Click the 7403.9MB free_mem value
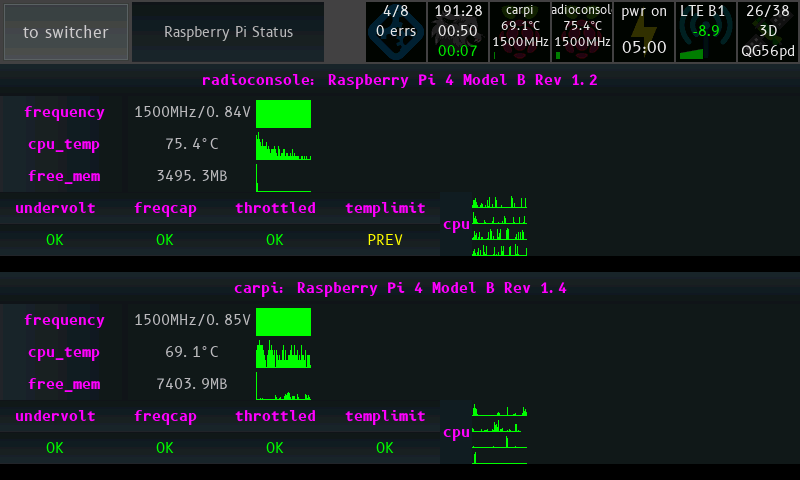The height and width of the screenshot is (480, 800). pyautogui.click(x=192, y=384)
